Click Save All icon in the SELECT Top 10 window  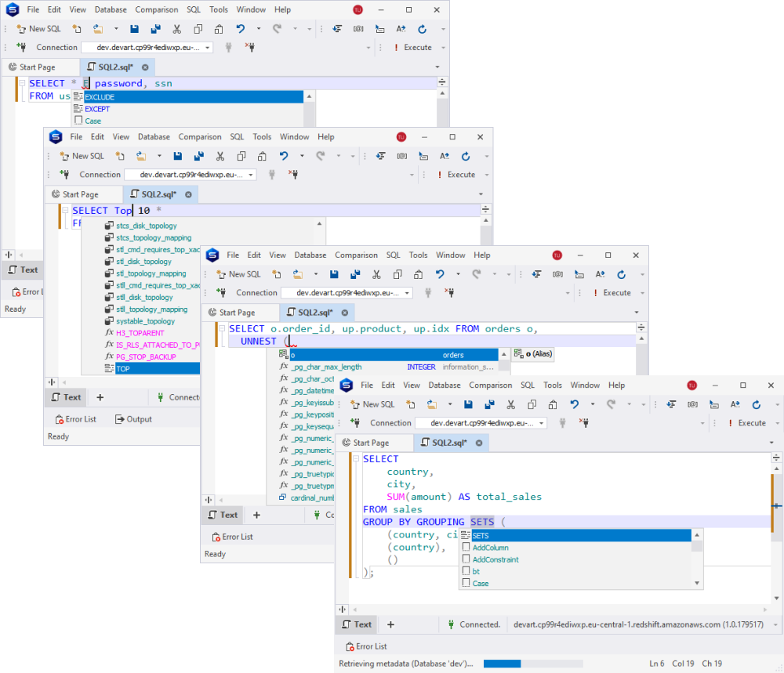coord(199,156)
